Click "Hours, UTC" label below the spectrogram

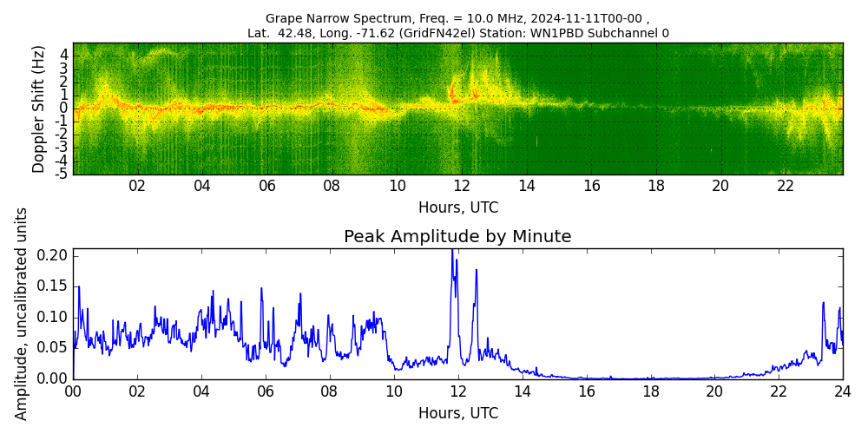457,208
